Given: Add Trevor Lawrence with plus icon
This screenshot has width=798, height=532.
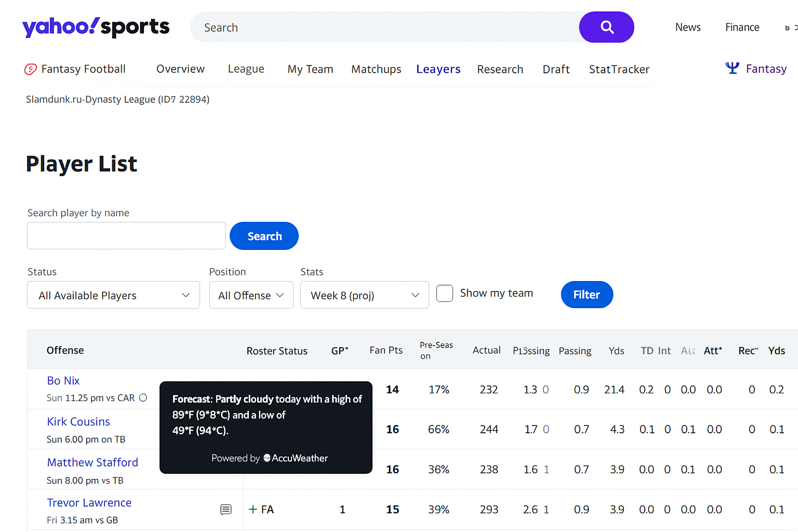Looking at the screenshot, I should pos(253,509).
